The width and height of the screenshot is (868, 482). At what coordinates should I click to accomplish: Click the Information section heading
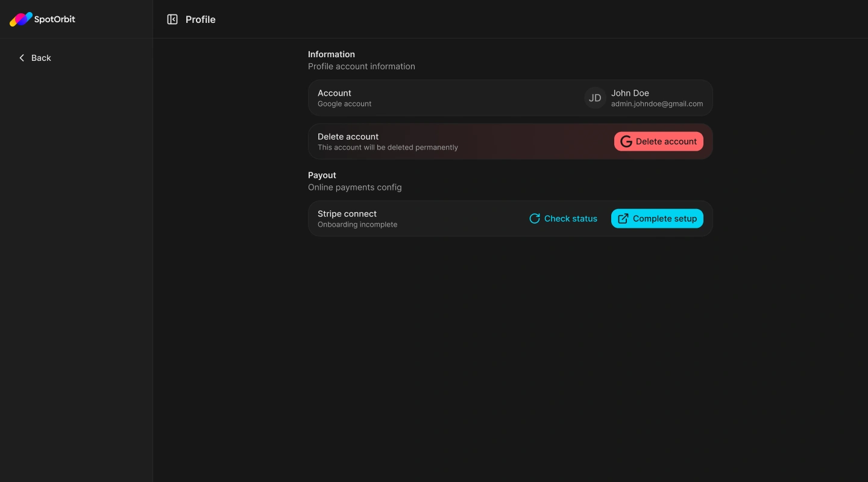point(332,54)
